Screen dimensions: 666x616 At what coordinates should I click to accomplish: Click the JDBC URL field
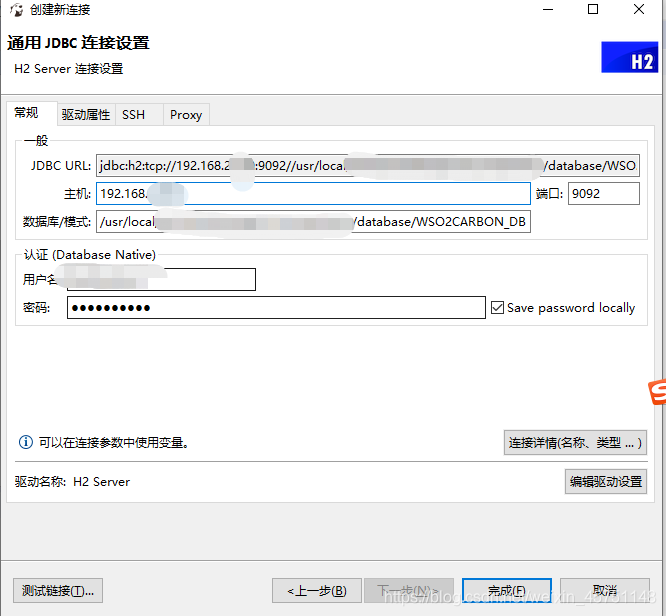[367, 165]
